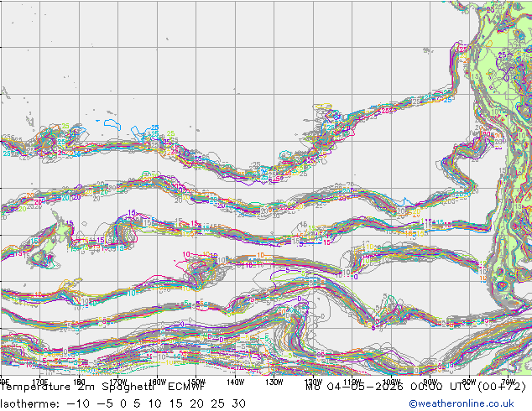This screenshot has width=532, height=411.
Task: Click the Temperature 2m Spaghetti ECMWF title
Action: (102, 387)
